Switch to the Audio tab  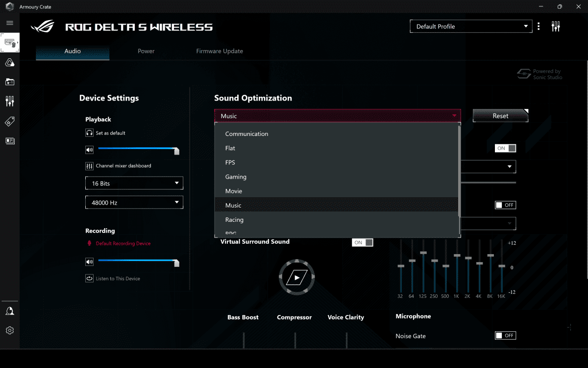pos(73,51)
